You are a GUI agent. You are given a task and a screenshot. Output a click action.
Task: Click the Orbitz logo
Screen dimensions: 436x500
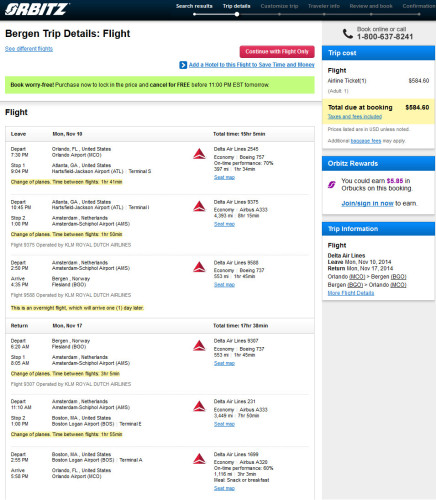pyautogui.click(x=37, y=9)
